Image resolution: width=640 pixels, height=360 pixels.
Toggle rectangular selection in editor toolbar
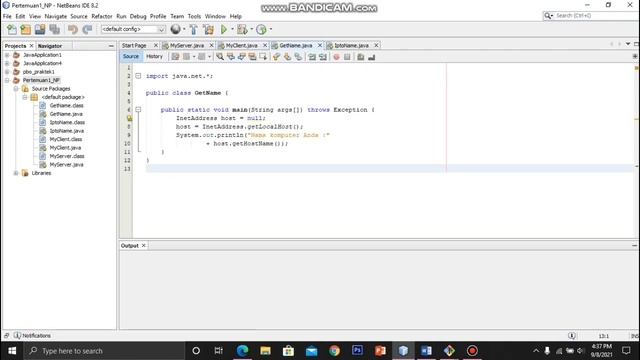pyautogui.click(x=263, y=57)
